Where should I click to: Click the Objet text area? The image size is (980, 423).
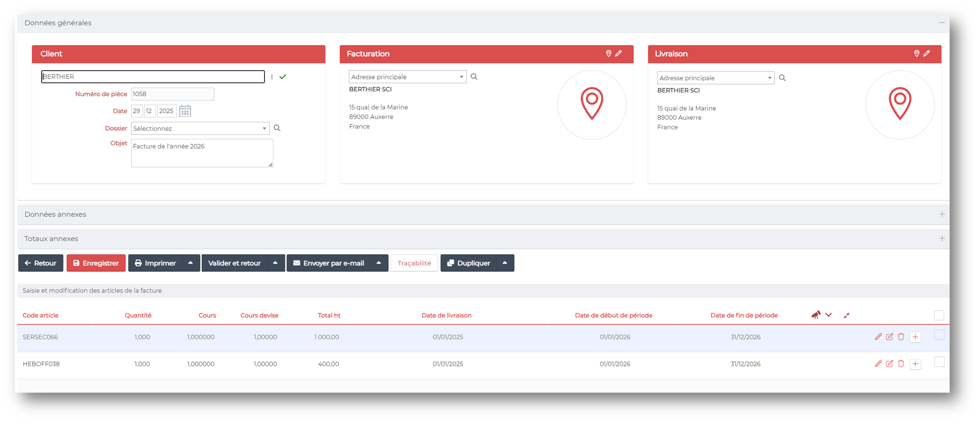point(202,153)
